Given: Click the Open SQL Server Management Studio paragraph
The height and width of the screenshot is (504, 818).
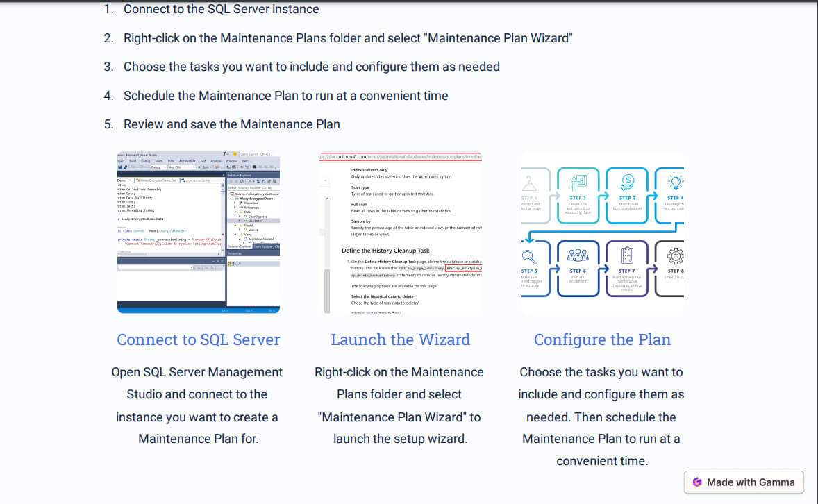Looking at the screenshot, I should point(197,405).
